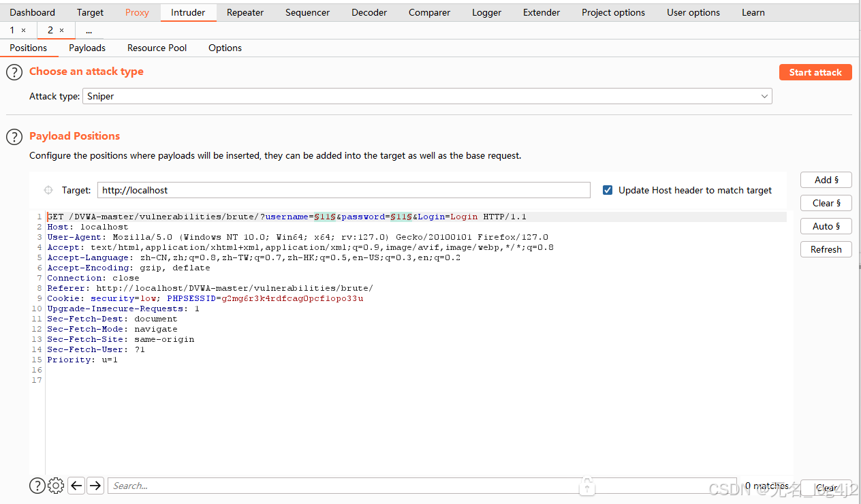The height and width of the screenshot is (504, 861).
Task: Click the Accept-Encoding: gzip, deflate line
Action: tap(129, 268)
